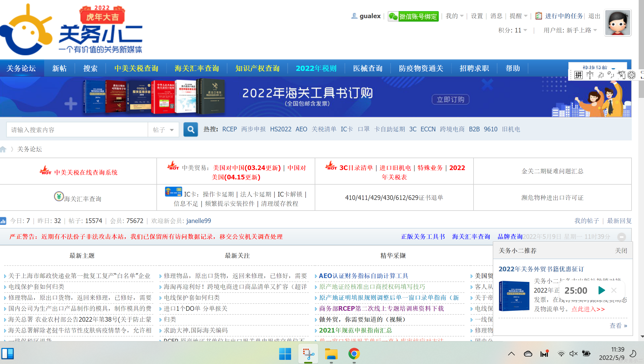Image resolution: width=644 pixels, height=364 pixels.
Task: Open AEO认证财务指标自助计算工具 thread
Action: 363,276
